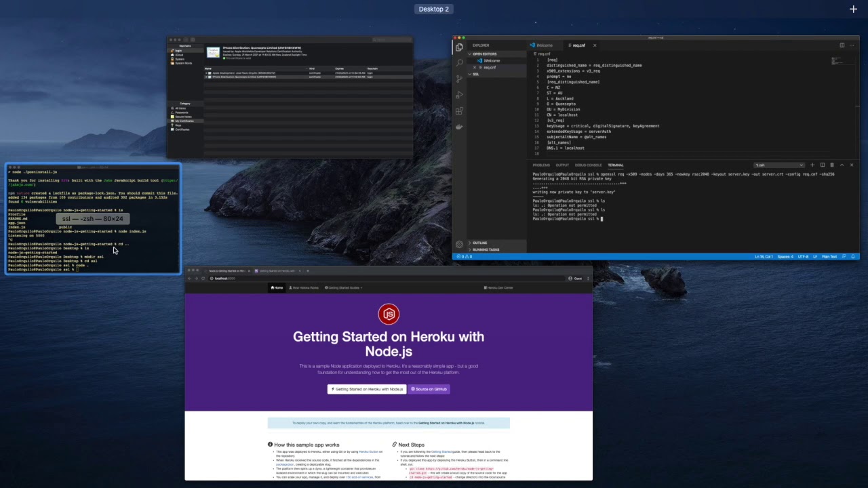Open the terminal shell selector dropdown

[x=779, y=165]
